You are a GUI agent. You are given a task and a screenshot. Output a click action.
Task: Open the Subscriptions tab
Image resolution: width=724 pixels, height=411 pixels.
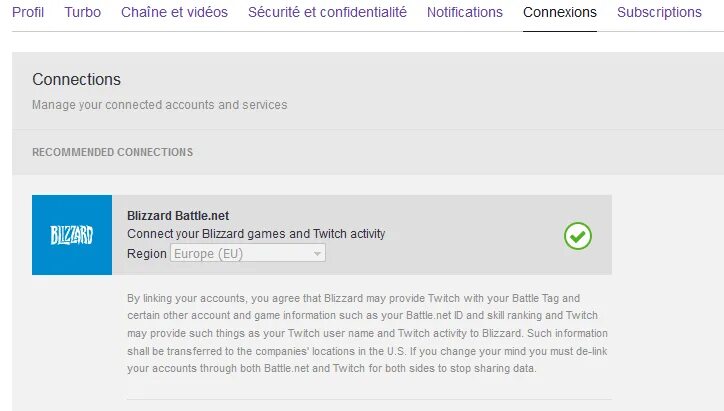click(x=659, y=12)
